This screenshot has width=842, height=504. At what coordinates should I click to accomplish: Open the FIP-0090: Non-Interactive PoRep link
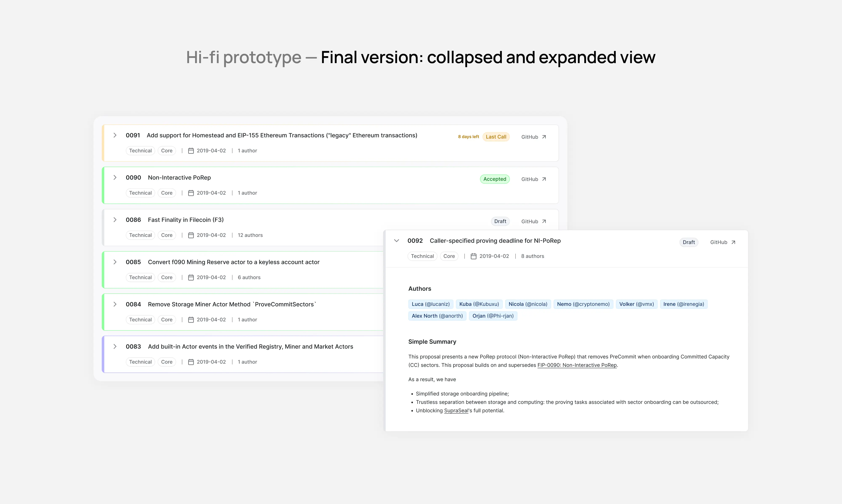pos(577,365)
